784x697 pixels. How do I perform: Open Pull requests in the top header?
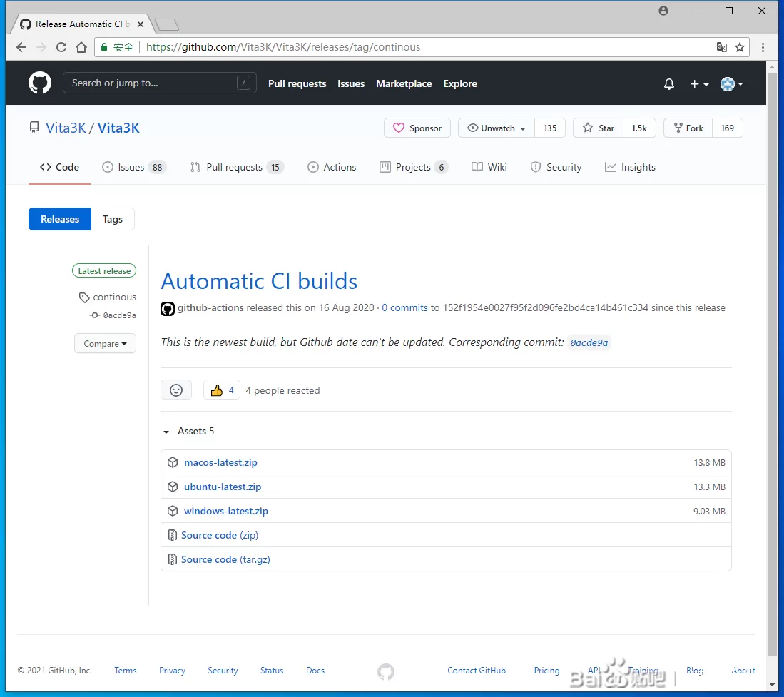[297, 83]
